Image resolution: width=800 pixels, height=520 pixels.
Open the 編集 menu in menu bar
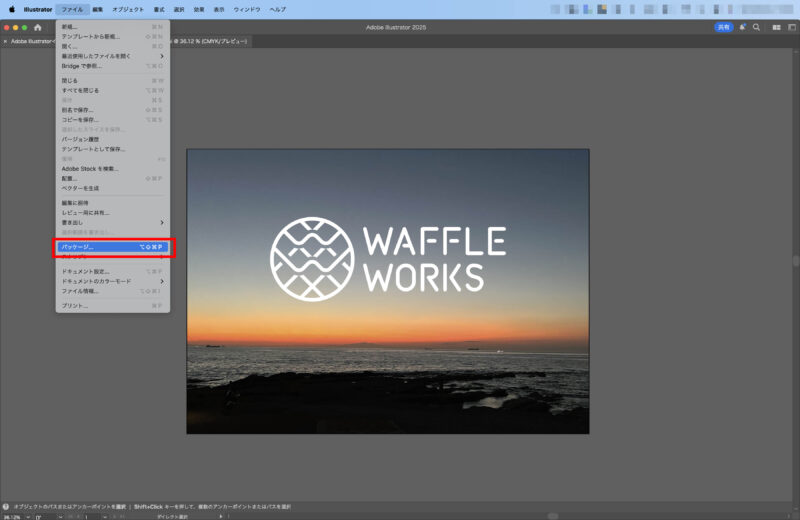click(x=98, y=9)
